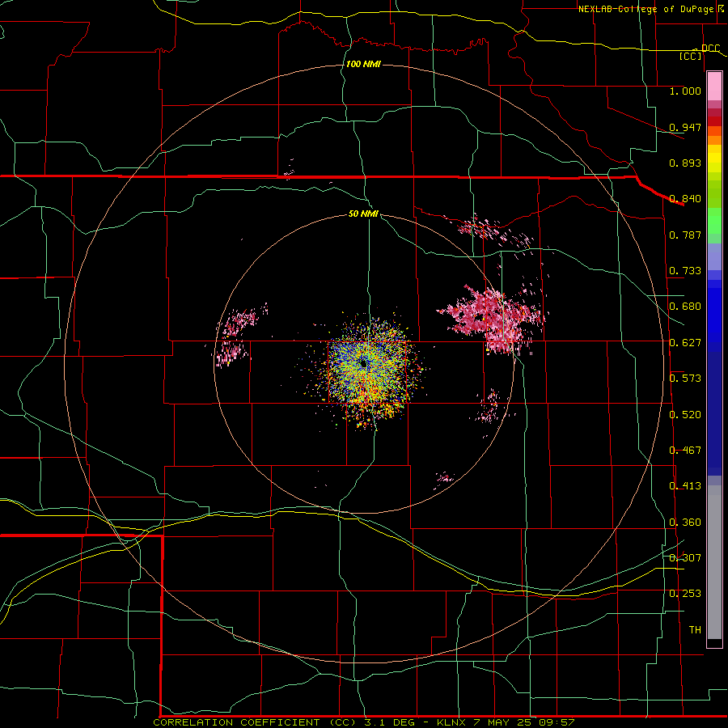This screenshot has width=728, height=728.
Task: Click the 100 NMI range ring label
Action: [x=363, y=64]
